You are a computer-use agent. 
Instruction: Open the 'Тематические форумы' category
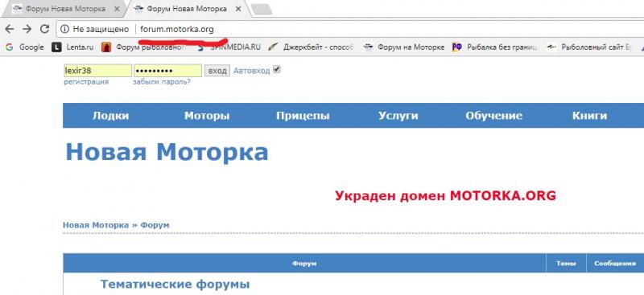175,284
